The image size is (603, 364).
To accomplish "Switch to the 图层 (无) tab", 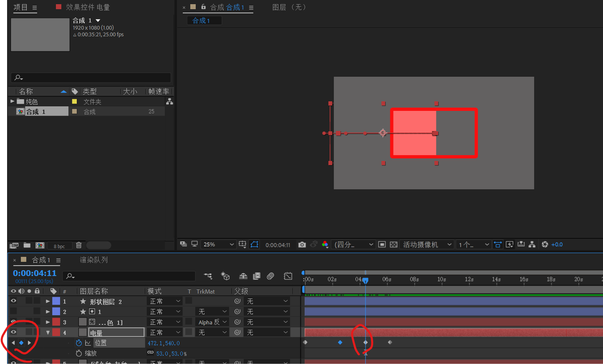I will (289, 7).
